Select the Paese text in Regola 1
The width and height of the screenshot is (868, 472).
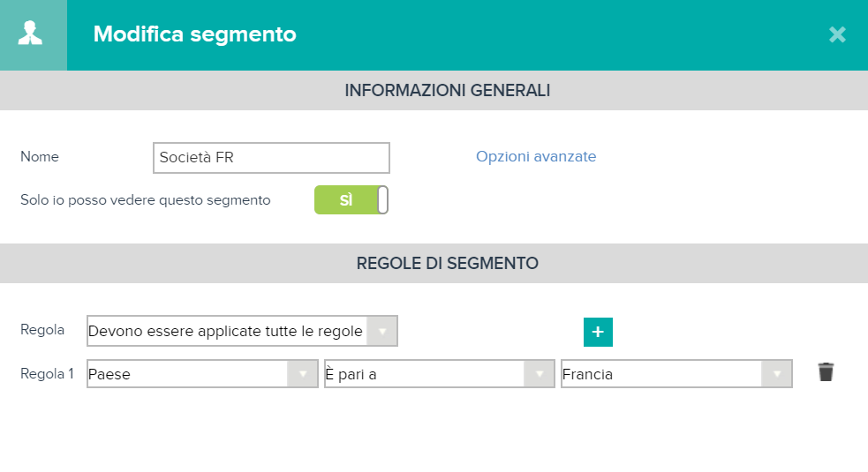click(109, 375)
